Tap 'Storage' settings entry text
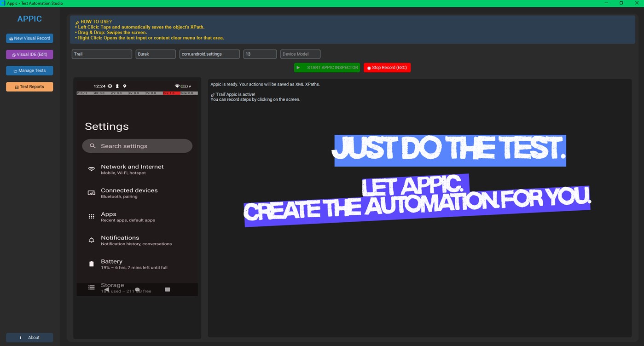The width and height of the screenshot is (644, 346). (x=113, y=285)
